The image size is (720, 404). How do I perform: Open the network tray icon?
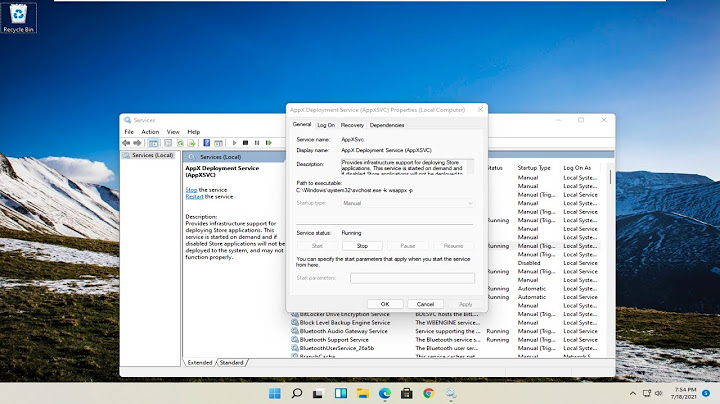pyautogui.click(x=647, y=393)
